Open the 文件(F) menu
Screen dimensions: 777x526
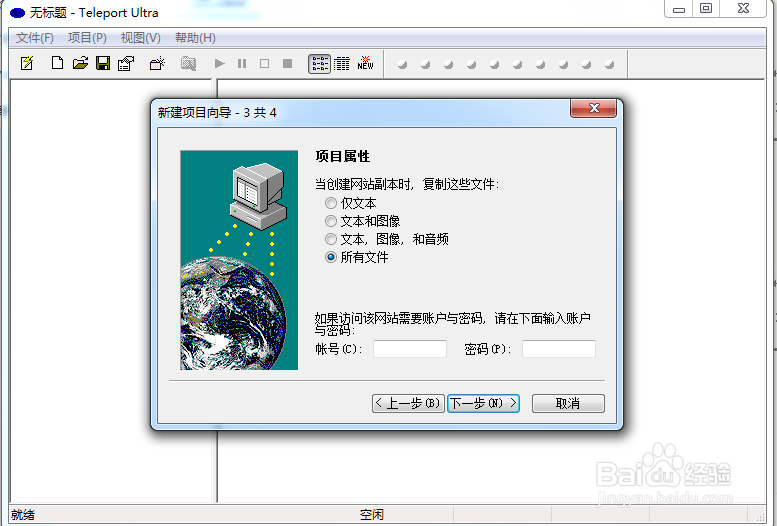(35, 38)
